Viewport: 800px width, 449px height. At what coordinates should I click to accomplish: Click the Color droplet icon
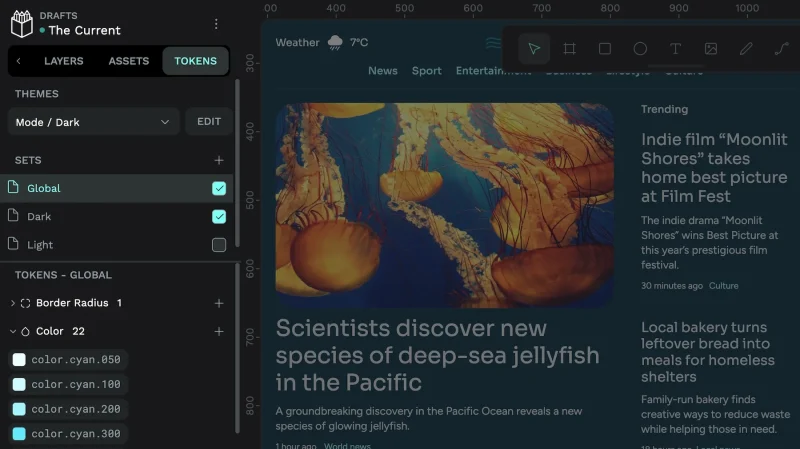(26, 332)
